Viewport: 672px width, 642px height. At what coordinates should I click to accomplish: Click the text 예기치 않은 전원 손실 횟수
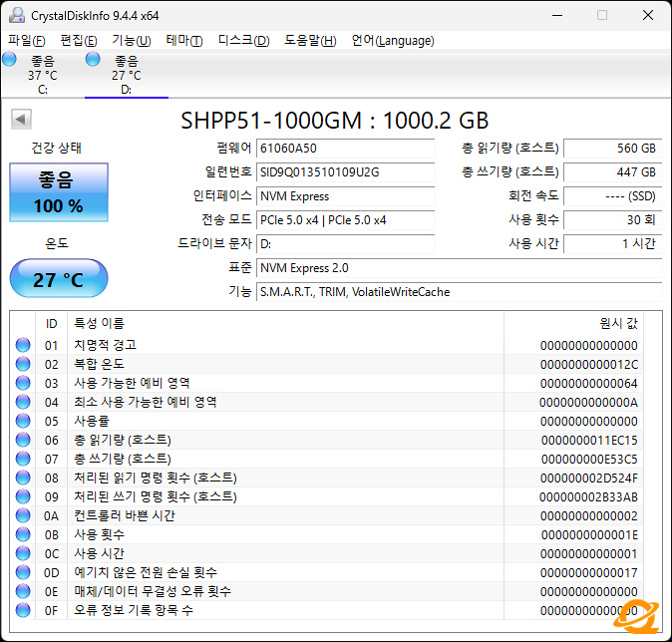click(x=146, y=572)
